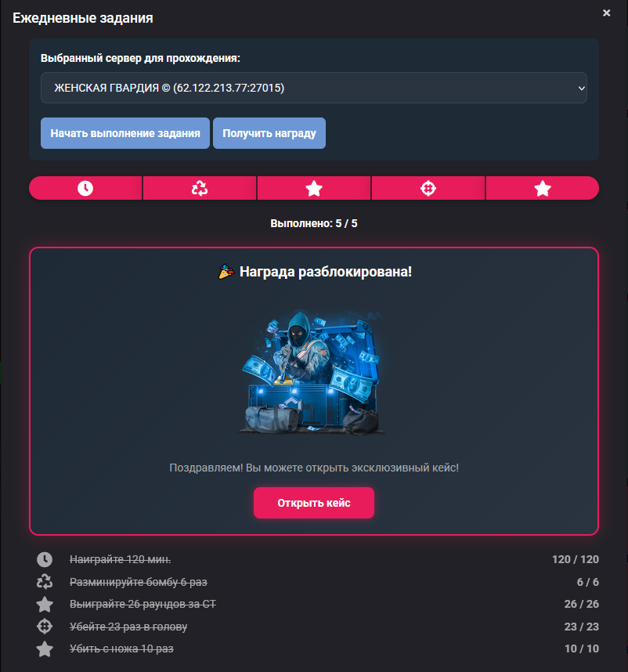This screenshot has height=672, width=628.
Task: Click star icon beside 'Убить с ножа 10 раз'
Action: (45, 649)
